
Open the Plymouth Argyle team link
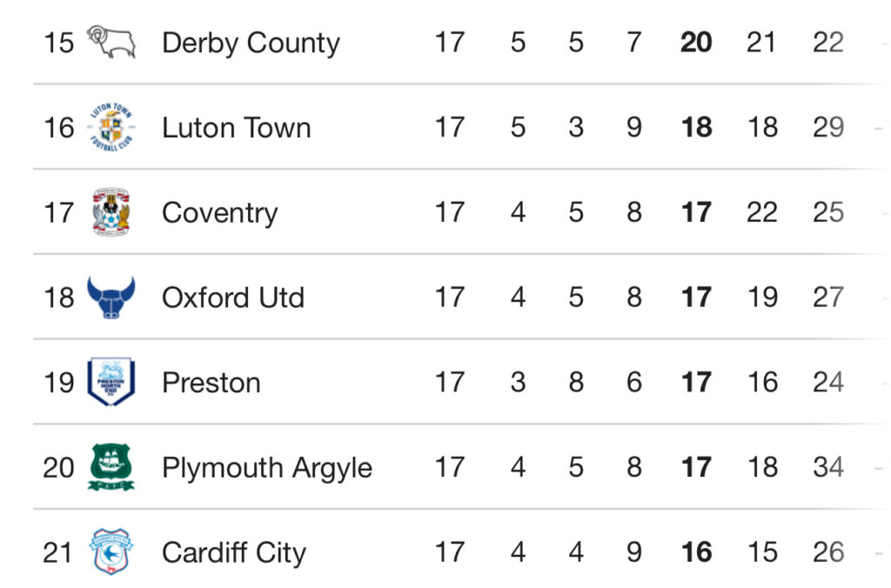pyautogui.click(x=267, y=469)
